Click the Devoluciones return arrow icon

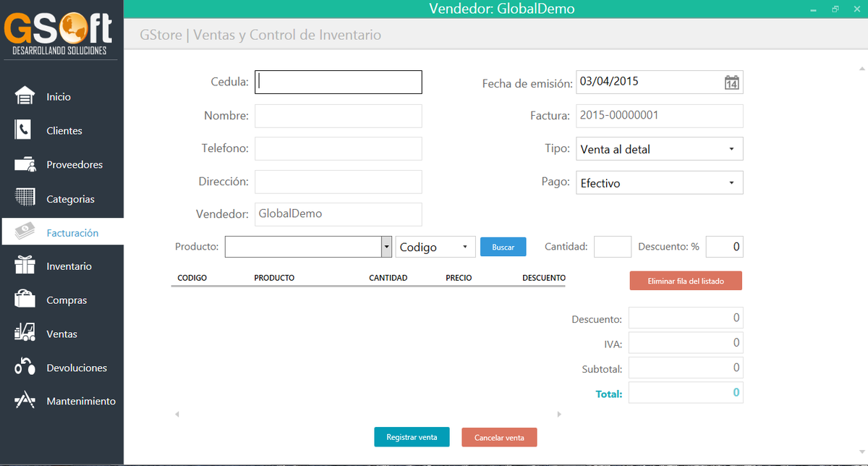pyautogui.click(x=25, y=367)
